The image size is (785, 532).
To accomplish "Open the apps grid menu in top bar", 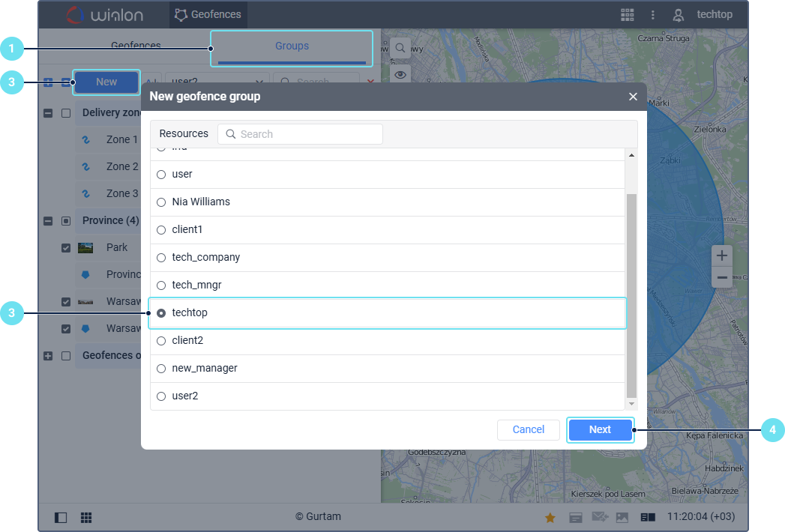I will tap(627, 15).
